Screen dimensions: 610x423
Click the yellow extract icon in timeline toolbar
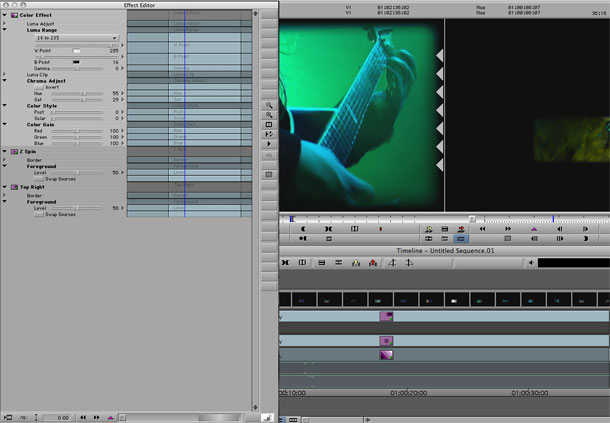pos(355,263)
